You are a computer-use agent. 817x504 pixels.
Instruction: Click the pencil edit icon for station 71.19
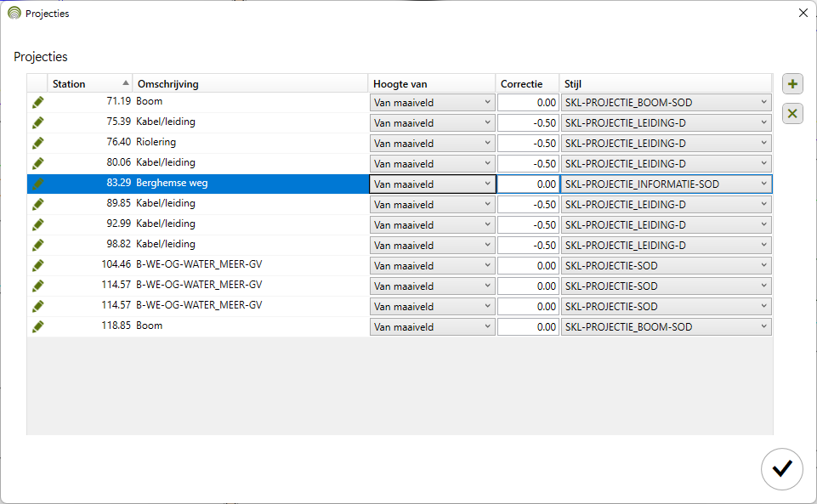point(37,103)
